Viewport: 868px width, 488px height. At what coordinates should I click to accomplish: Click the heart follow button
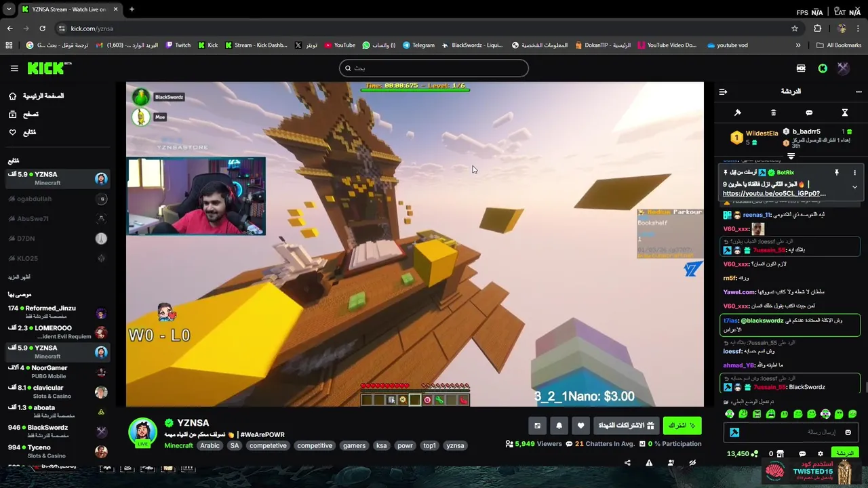click(580, 426)
